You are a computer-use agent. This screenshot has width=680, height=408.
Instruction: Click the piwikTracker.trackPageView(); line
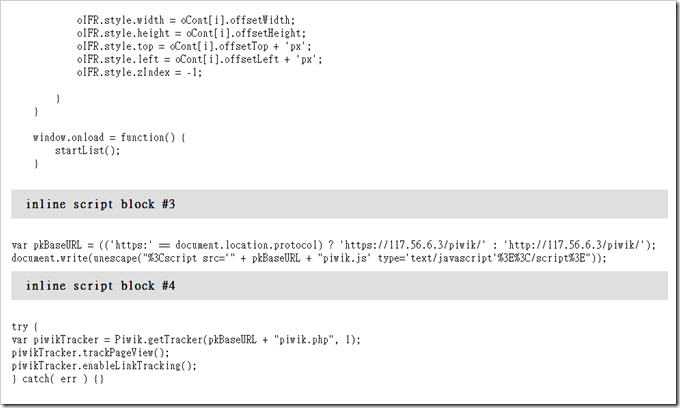91,353
